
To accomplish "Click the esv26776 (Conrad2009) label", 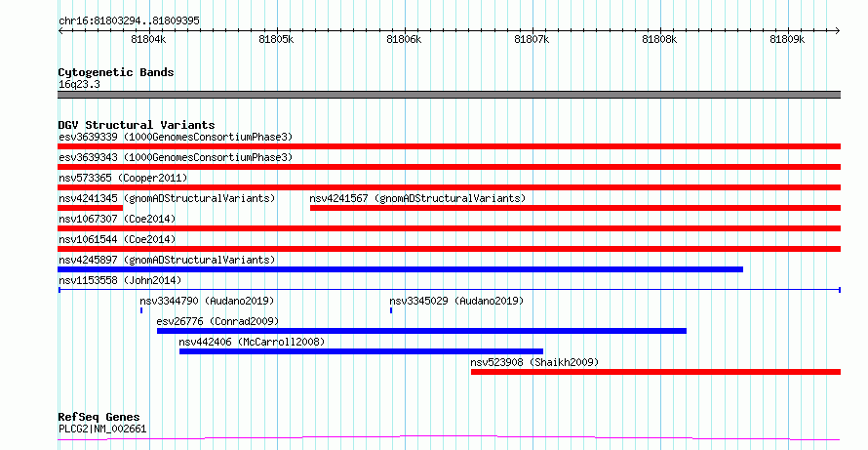I will (x=217, y=321).
